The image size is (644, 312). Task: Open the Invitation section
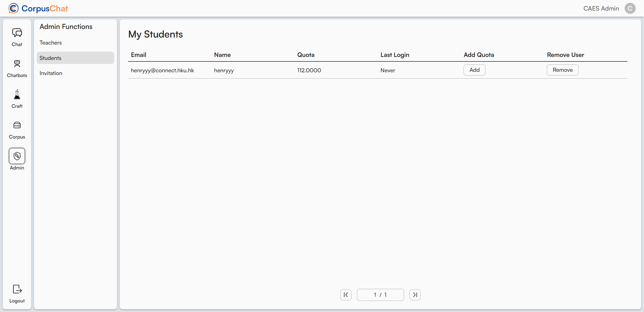click(x=51, y=73)
